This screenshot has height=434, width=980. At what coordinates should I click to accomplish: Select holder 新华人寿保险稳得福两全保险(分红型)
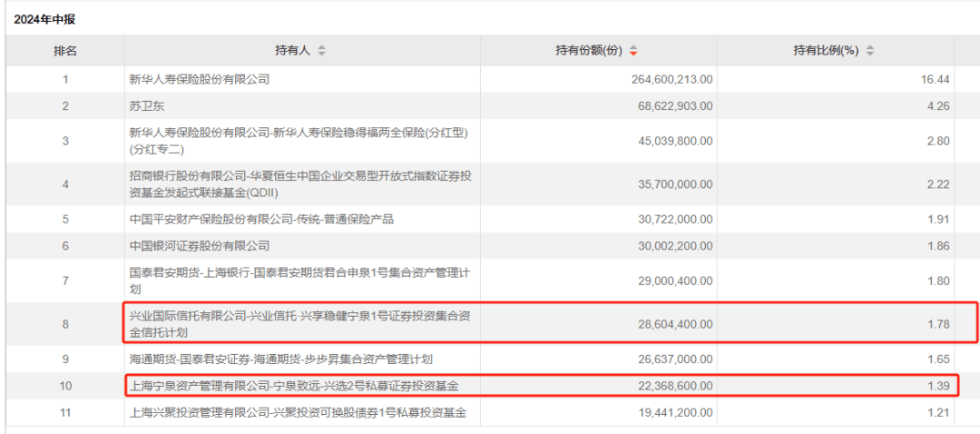(x=299, y=141)
